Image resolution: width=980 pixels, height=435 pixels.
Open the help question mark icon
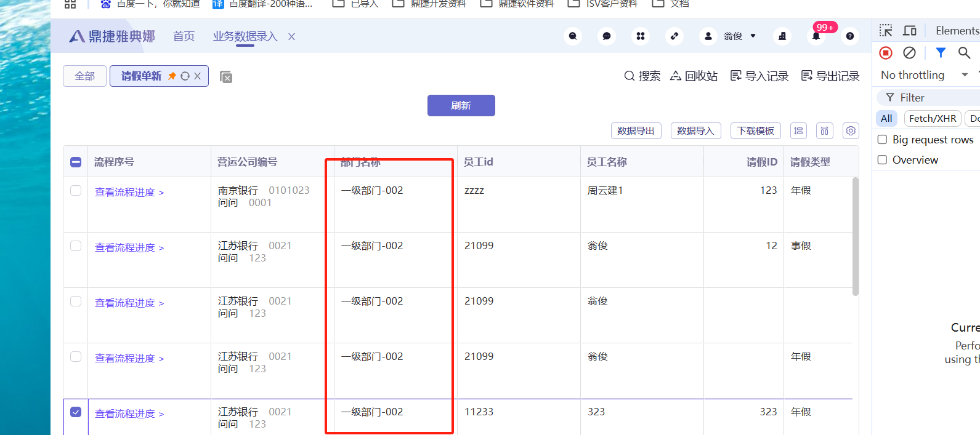click(x=850, y=36)
